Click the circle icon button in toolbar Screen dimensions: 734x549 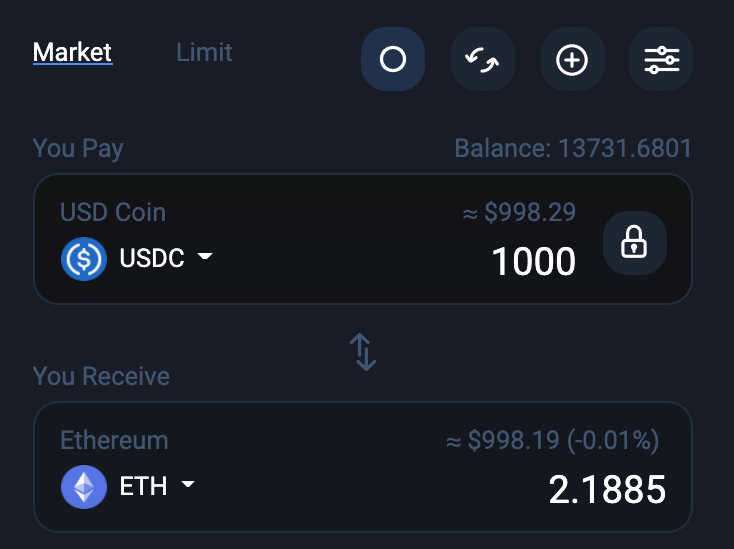coord(393,59)
